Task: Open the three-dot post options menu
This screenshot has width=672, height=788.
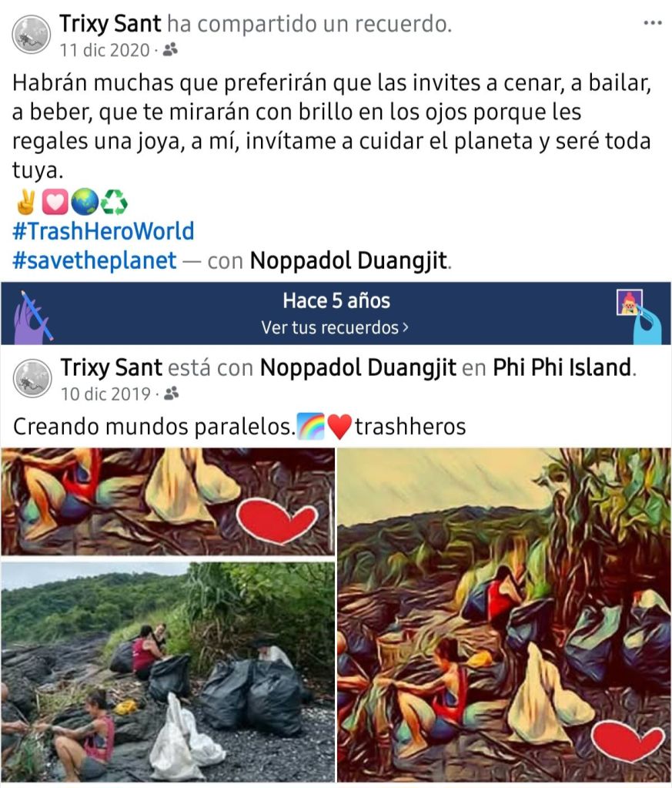Action: tap(653, 22)
